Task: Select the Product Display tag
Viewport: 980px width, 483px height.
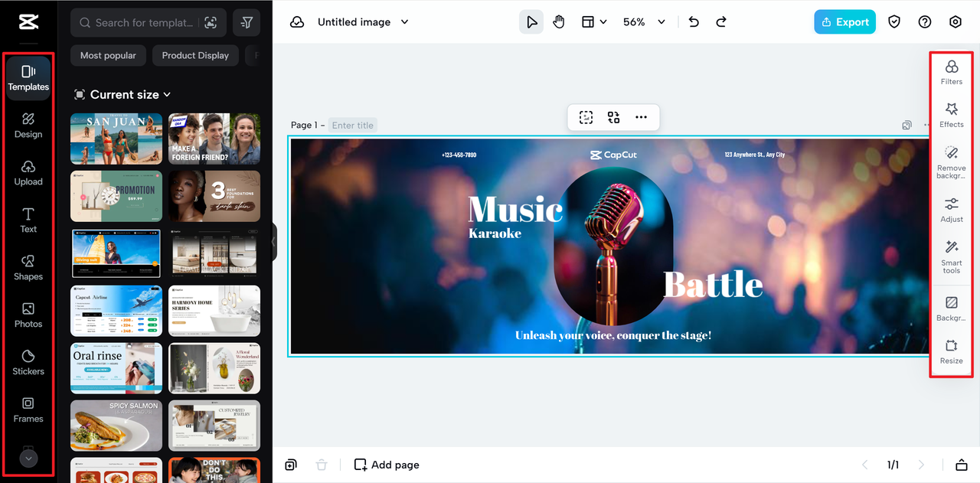Action: (x=195, y=55)
